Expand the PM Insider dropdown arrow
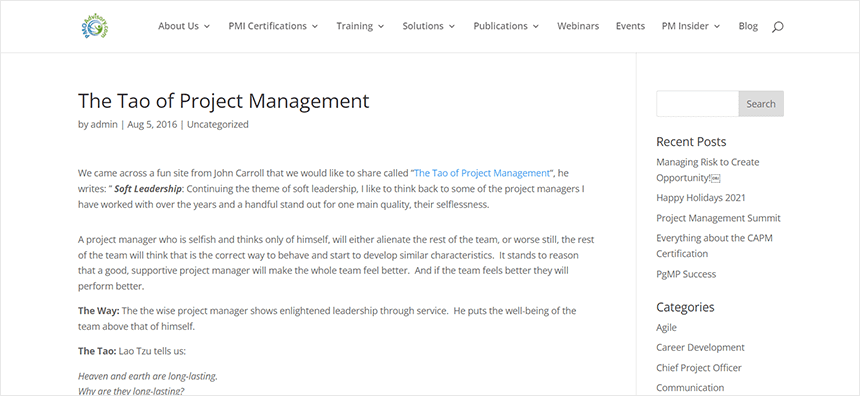 click(x=717, y=26)
